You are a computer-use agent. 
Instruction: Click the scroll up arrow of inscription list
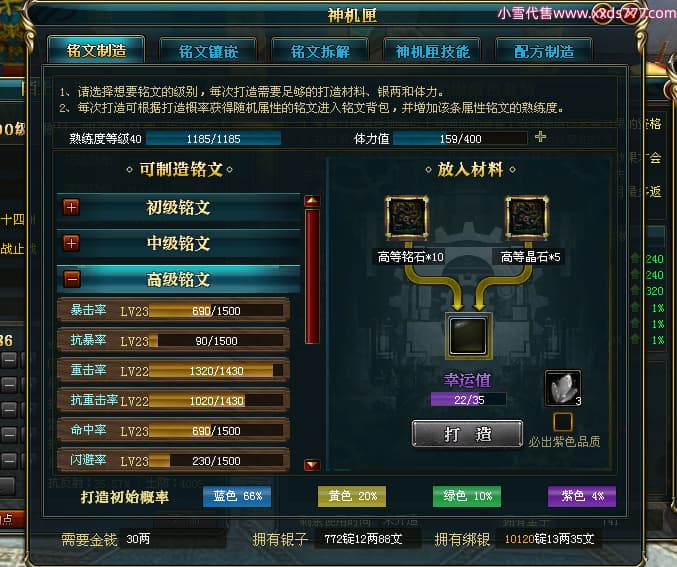pyautogui.click(x=312, y=201)
